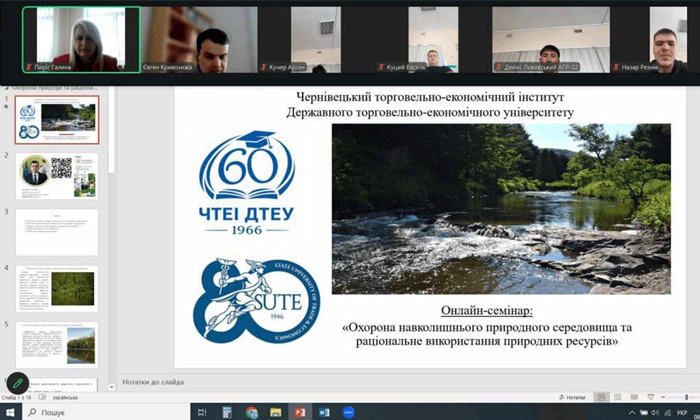Open Word from the taskbar
The height and width of the screenshot is (420, 700).
tap(324, 412)
